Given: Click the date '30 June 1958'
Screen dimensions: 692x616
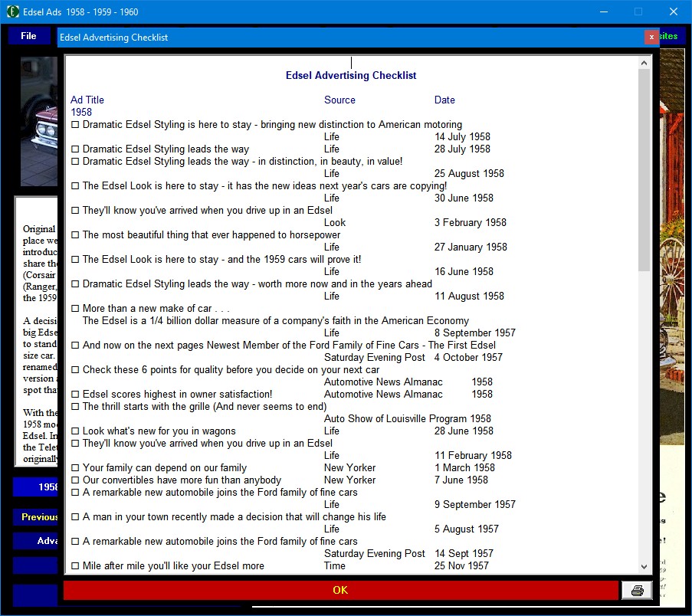Looking at the screenshot, I should (464, 198).
